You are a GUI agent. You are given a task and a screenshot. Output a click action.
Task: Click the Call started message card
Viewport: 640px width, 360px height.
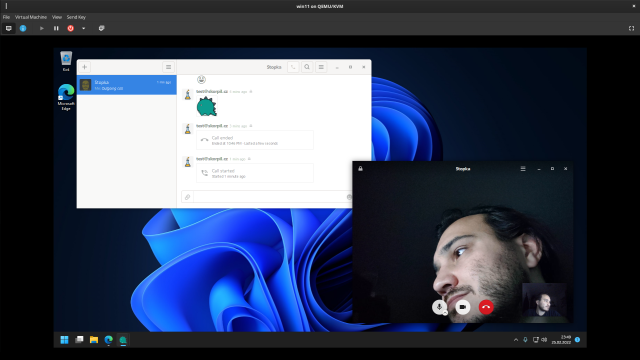click(x=255, y=173)
